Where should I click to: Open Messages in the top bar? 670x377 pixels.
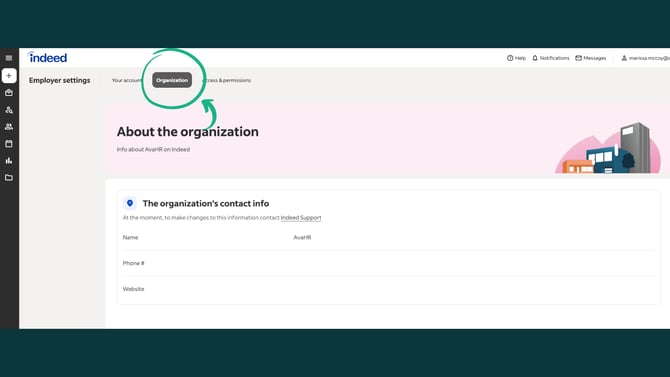[591, 58]
